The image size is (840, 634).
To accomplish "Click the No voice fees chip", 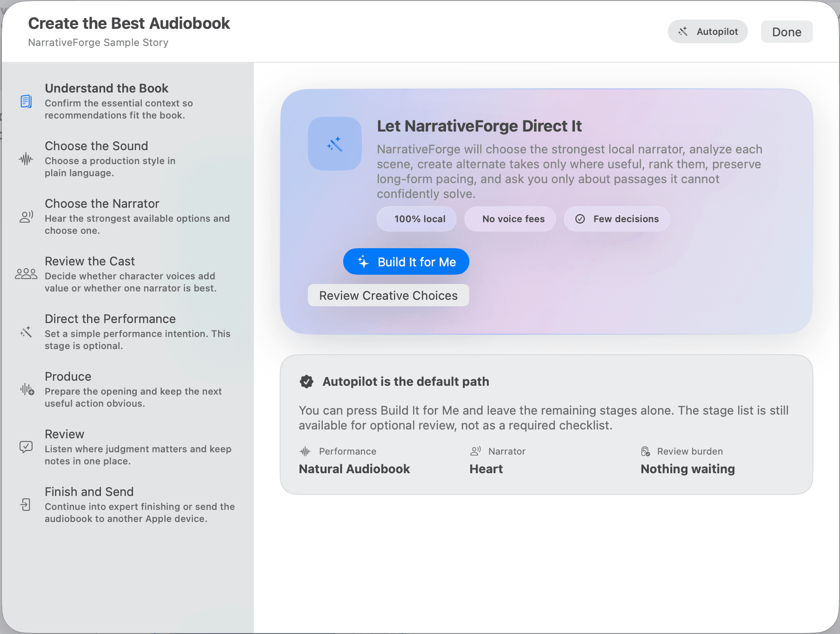I will (x=510, y=219).
